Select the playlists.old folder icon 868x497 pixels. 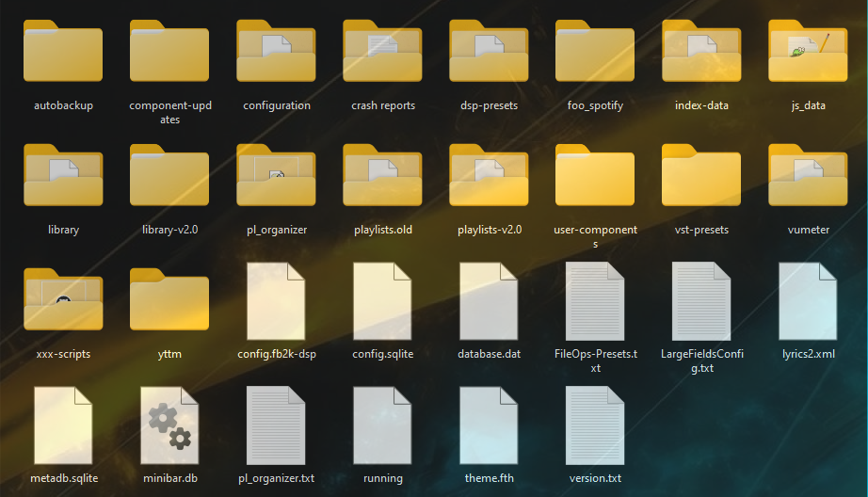tap(382, 175)
